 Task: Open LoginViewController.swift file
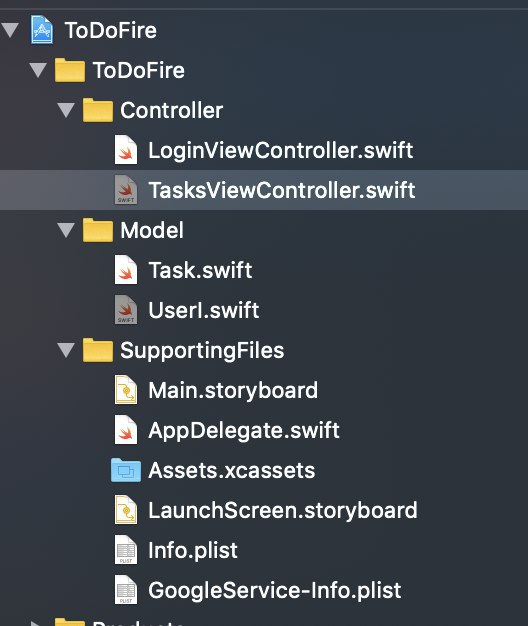(281, 150)
